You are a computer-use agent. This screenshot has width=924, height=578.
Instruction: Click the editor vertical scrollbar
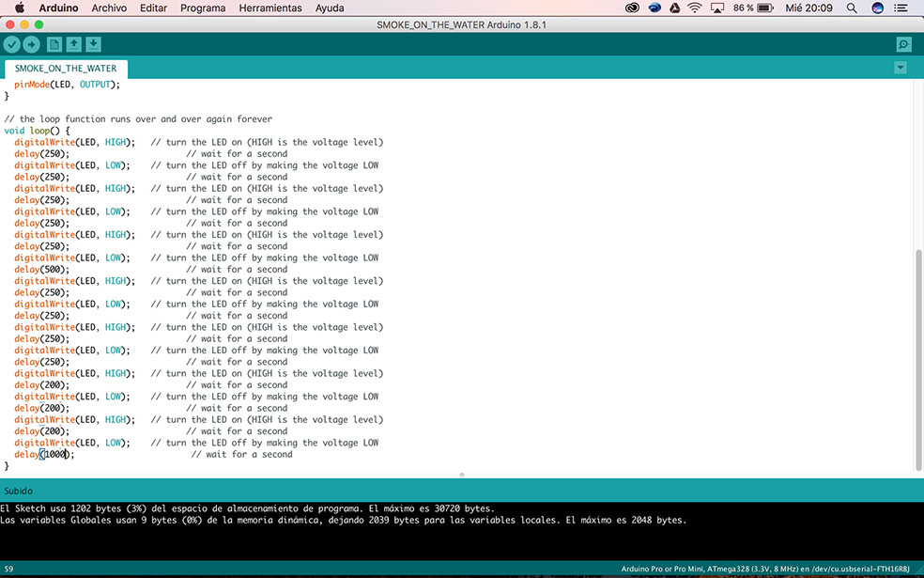[919, 360]
